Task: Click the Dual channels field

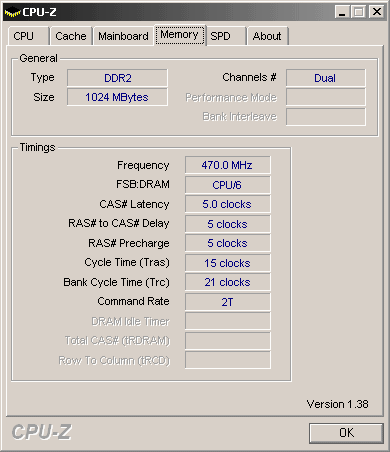Action: [326, 78]
